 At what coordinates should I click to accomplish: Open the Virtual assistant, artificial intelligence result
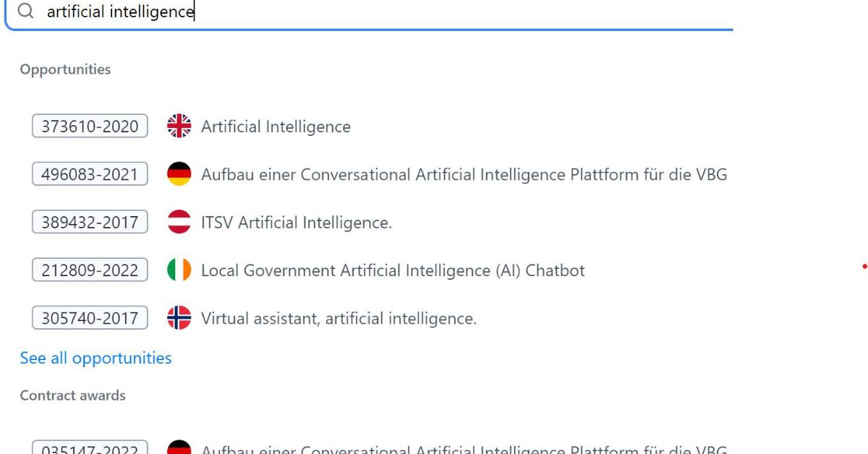pyautogui.click(x=339, y=318)
